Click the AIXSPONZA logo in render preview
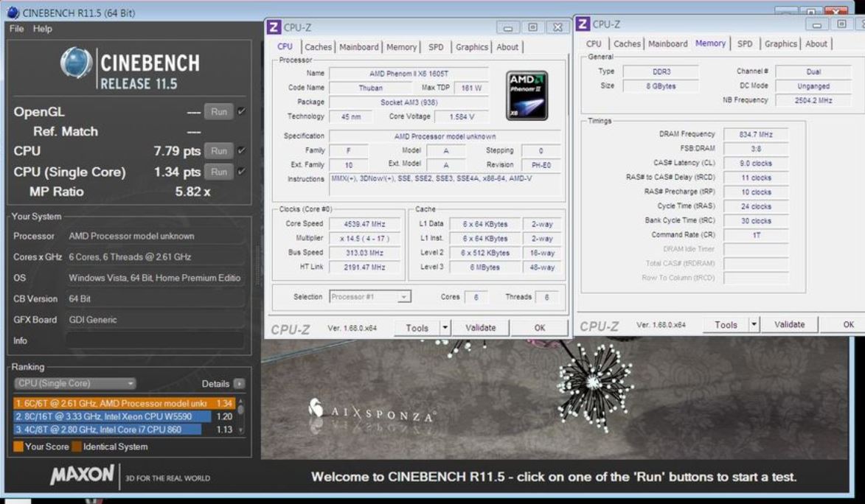Image resolution: width=865 pixels, height=504 pixels. 371,412
